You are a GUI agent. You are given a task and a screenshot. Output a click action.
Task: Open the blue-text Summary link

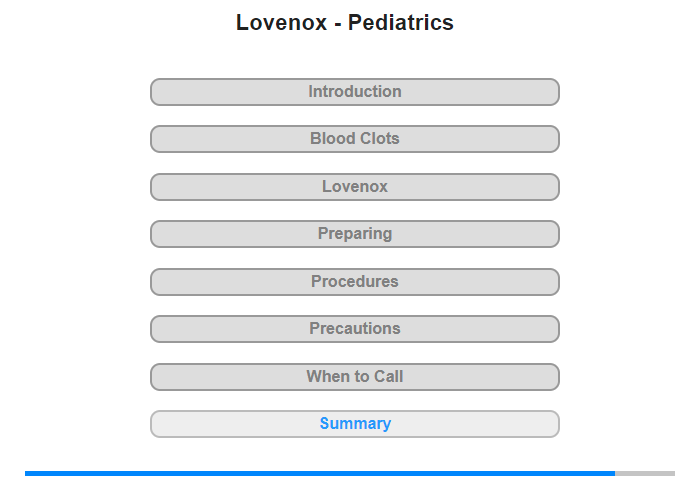pos(355,423)
